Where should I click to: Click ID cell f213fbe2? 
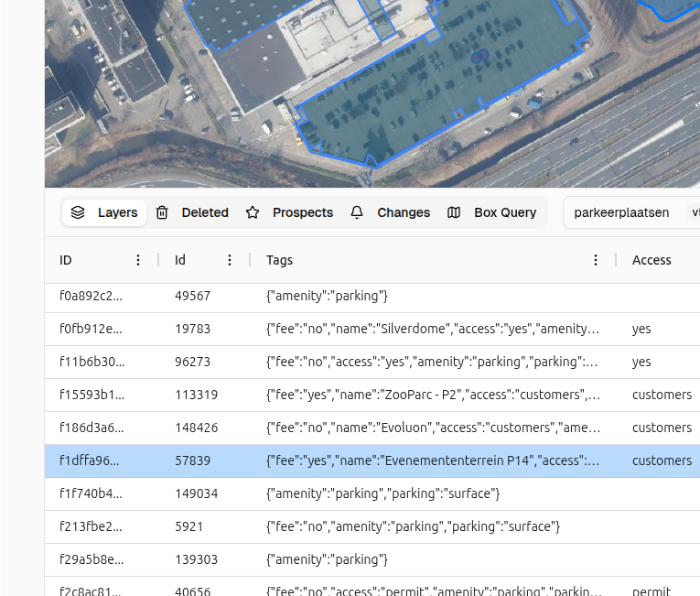click(x=91, y=526)
